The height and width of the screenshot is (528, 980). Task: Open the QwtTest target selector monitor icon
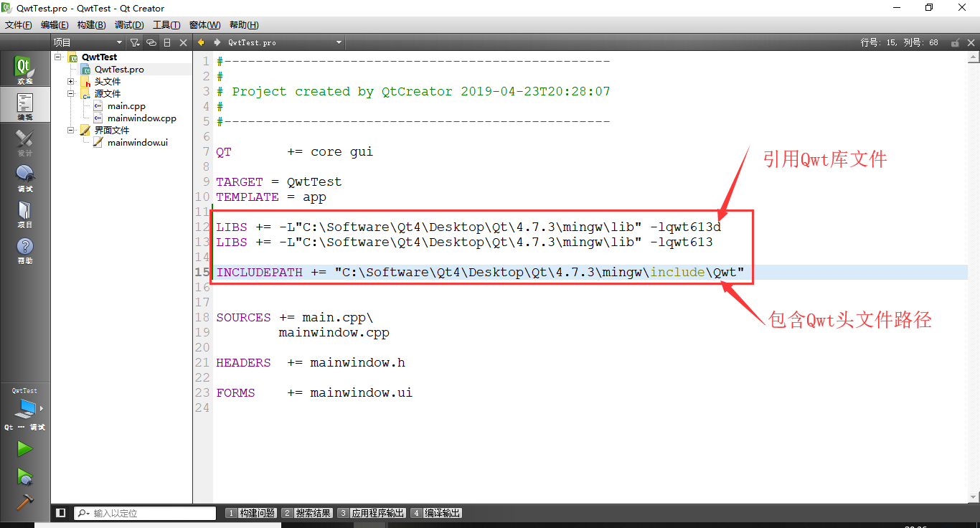click(24, 409)
